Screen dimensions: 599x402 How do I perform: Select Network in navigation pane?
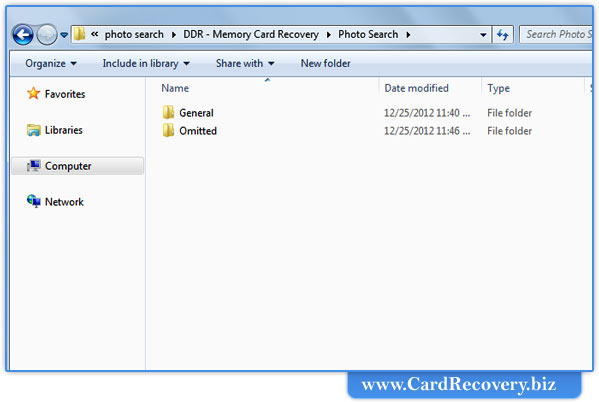coord(64,202)
